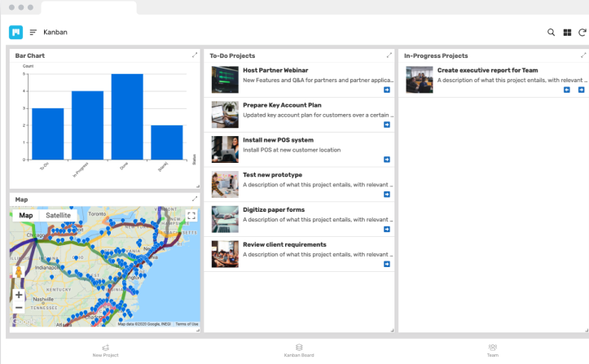This screenshot has width=589, height=364.
Task: Click the Digitize paper forms title
Action: [274, 209]
